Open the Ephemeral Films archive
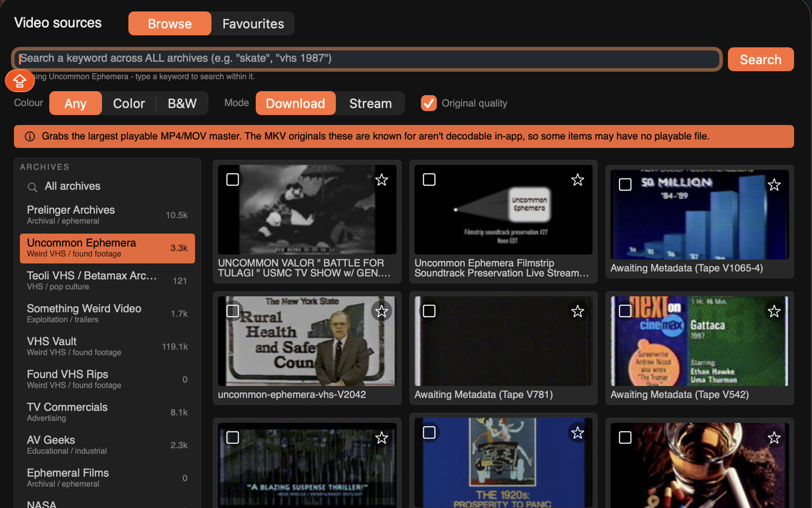 pos(107,478)
